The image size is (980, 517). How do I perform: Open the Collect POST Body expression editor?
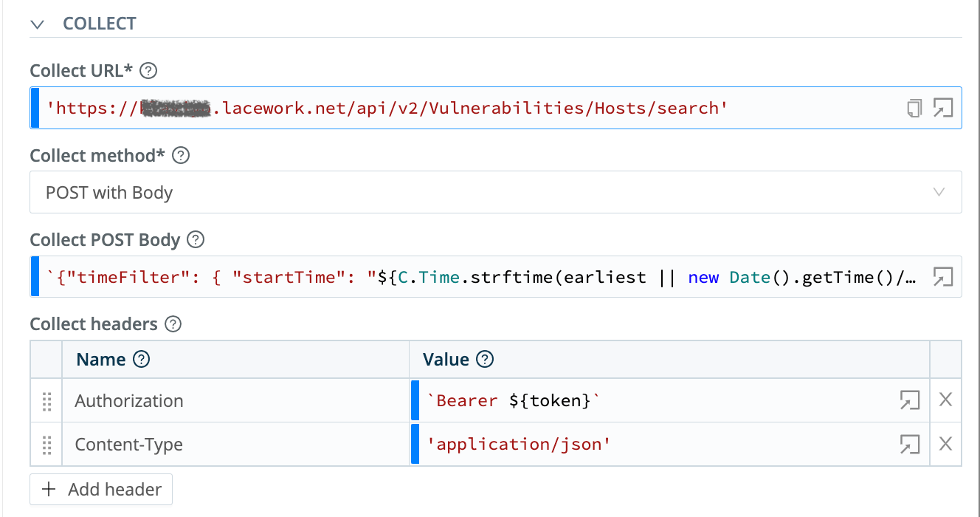pyautogui.click(x=943, y=276)
